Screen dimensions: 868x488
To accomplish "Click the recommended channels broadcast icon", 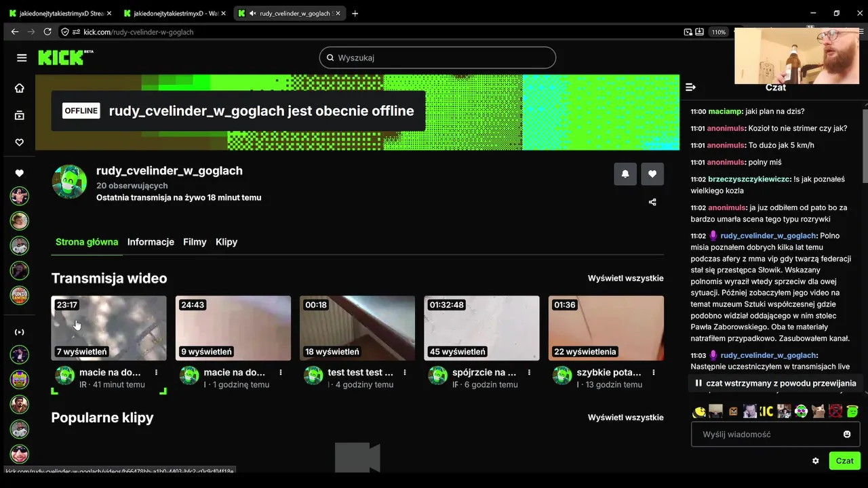I will pos(20,332).
